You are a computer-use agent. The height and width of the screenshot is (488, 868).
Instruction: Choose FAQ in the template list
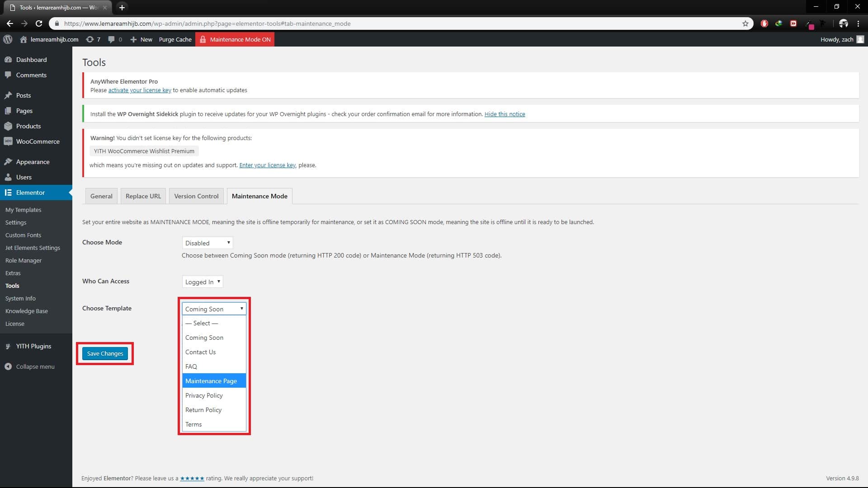(214, 366)
